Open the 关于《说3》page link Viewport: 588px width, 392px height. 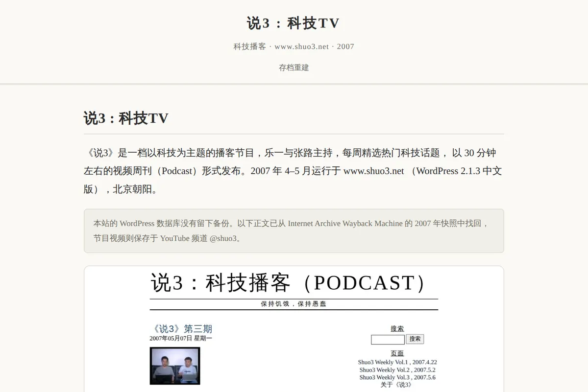(396, 385)
